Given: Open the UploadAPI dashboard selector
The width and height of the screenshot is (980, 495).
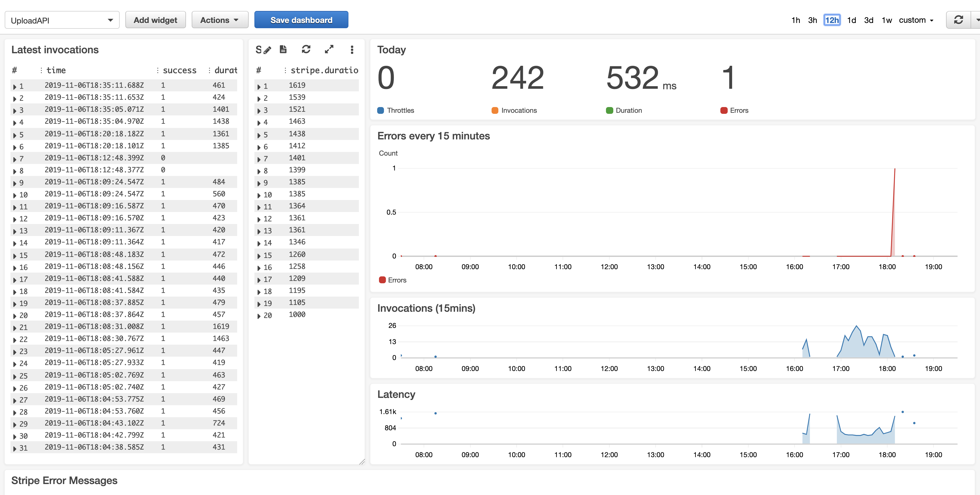Looking at the screenshot, I should 62,20.
